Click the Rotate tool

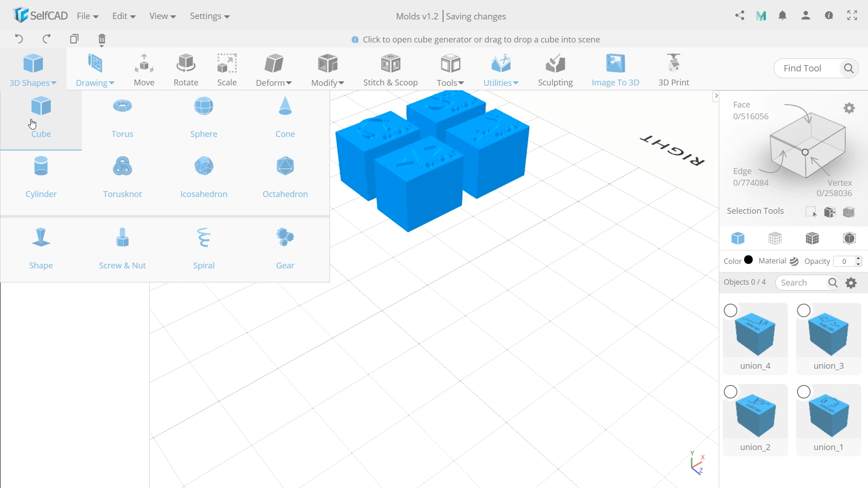point(186,69)
